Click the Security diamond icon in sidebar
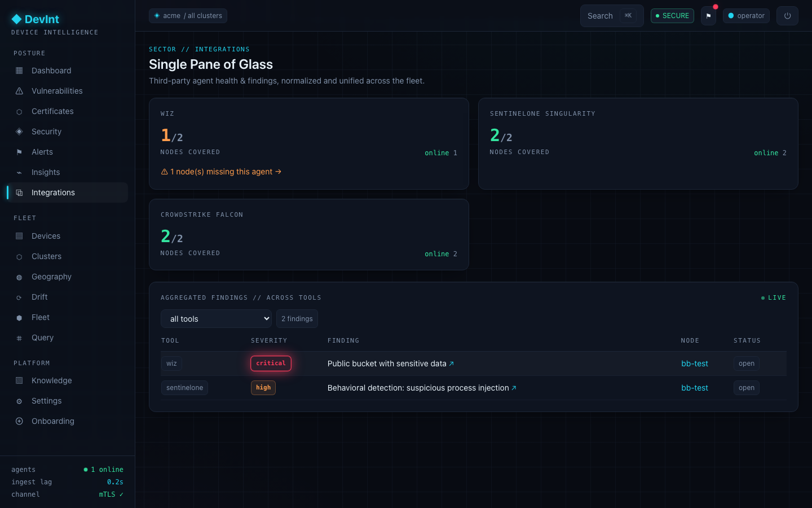The height and width of the screenshot is (508, 812). [x=19, y=132]
